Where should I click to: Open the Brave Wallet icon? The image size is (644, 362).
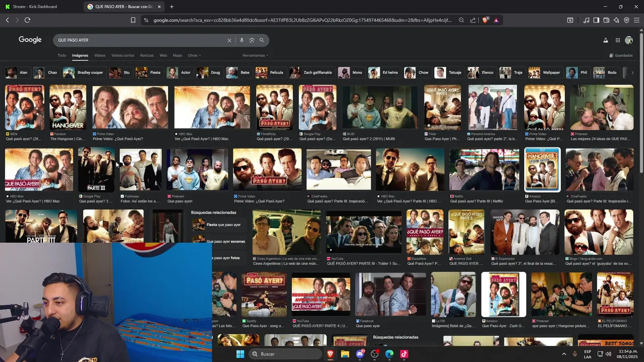pyautogui.click(x=606, y=20)
